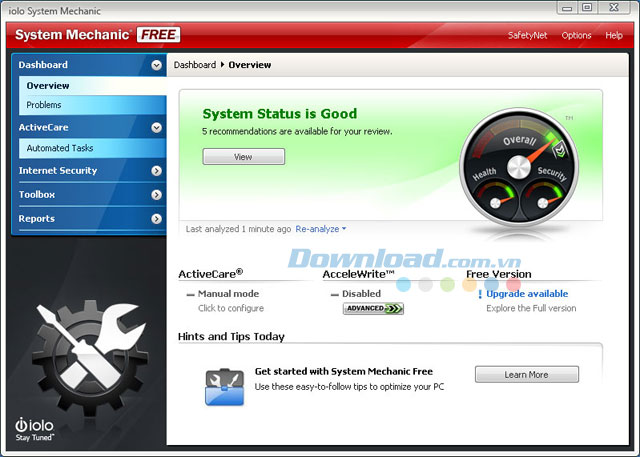
Task: Click the exclamation icon beside Upgrade available
Action: click(x=480, y=294)
